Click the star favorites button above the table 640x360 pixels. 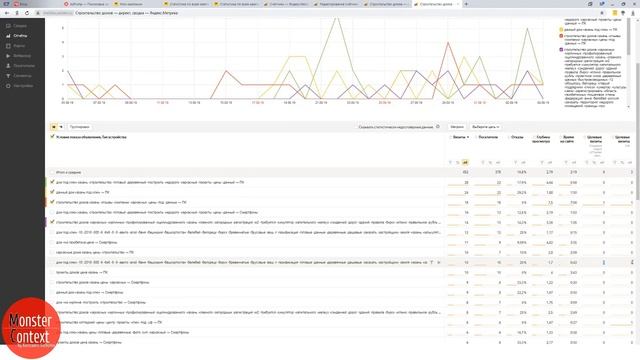[x=53, y=127]
